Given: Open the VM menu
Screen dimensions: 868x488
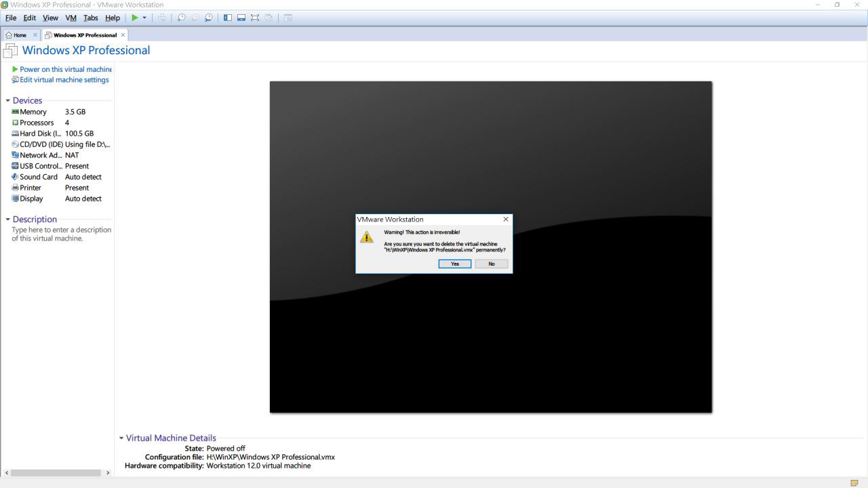Looking at the screenshot, I should coord(71,18).
